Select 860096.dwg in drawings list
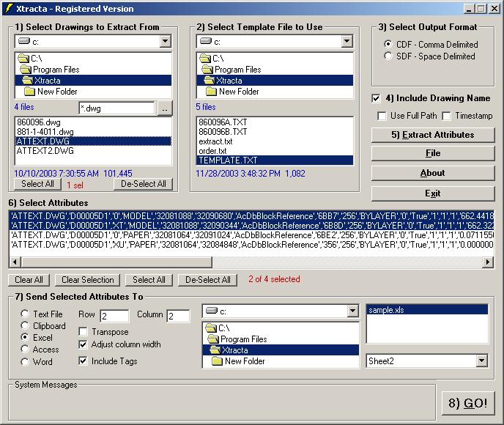Screen dimensions: 504x425 point(93,122)
